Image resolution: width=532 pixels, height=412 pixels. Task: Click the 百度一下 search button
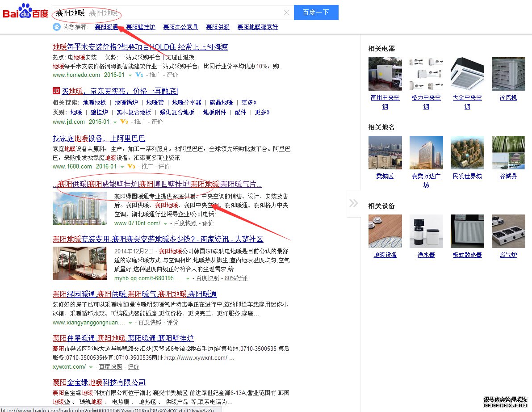tap(316, 13)
